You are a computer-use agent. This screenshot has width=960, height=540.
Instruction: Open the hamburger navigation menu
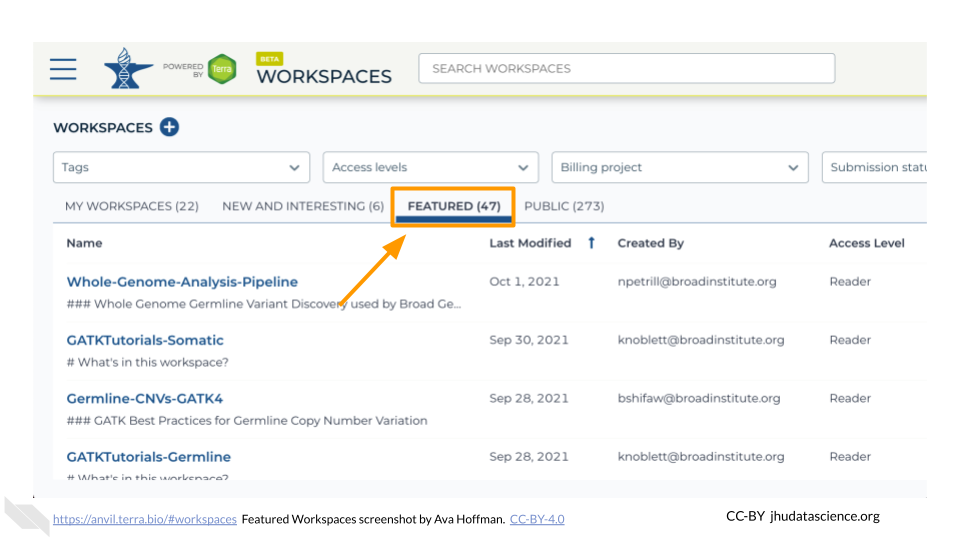point(63,69)
